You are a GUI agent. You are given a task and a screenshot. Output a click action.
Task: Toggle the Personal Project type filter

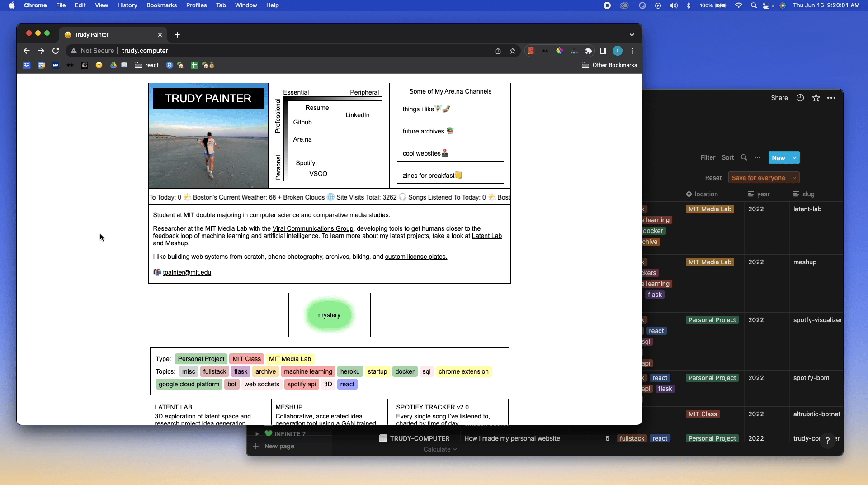point(201,359)
